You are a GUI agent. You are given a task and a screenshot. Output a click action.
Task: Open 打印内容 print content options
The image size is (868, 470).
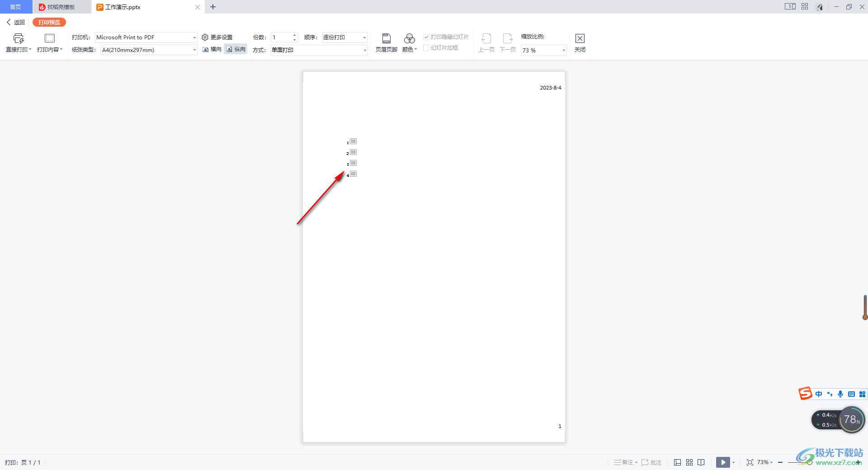(x=50, y=43)
